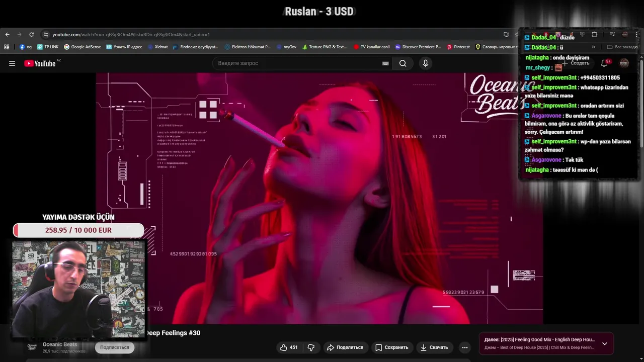Go to the YouTube home logo
644x362 pixels.
40,63
